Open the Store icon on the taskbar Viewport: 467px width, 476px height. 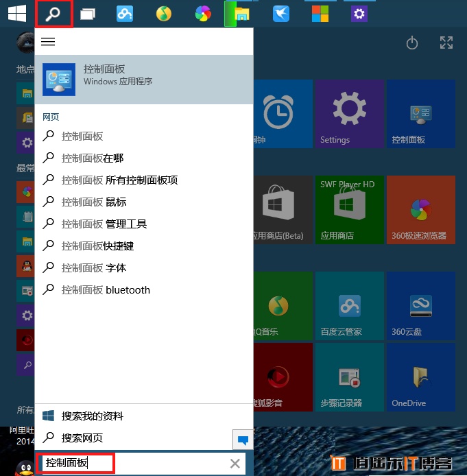click(320, 14)
